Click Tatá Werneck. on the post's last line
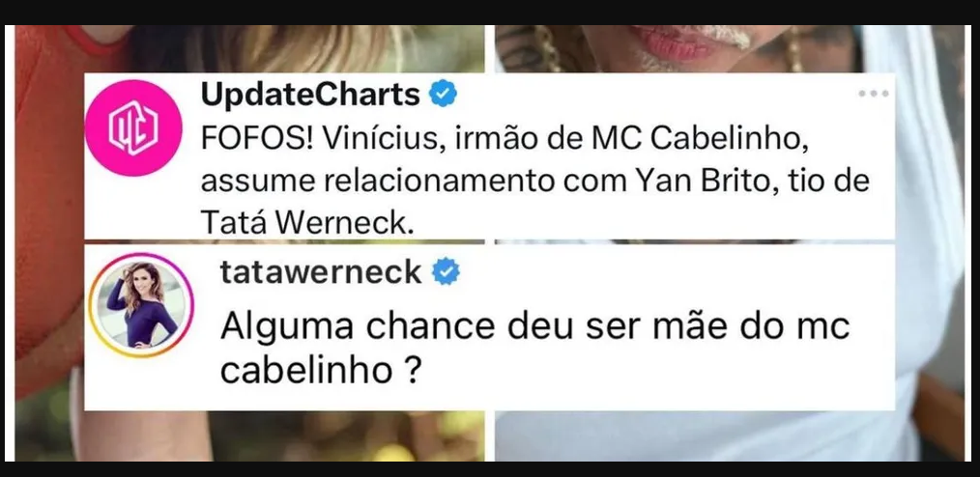This screenshot has height=477, width=980. pos(307,222)
